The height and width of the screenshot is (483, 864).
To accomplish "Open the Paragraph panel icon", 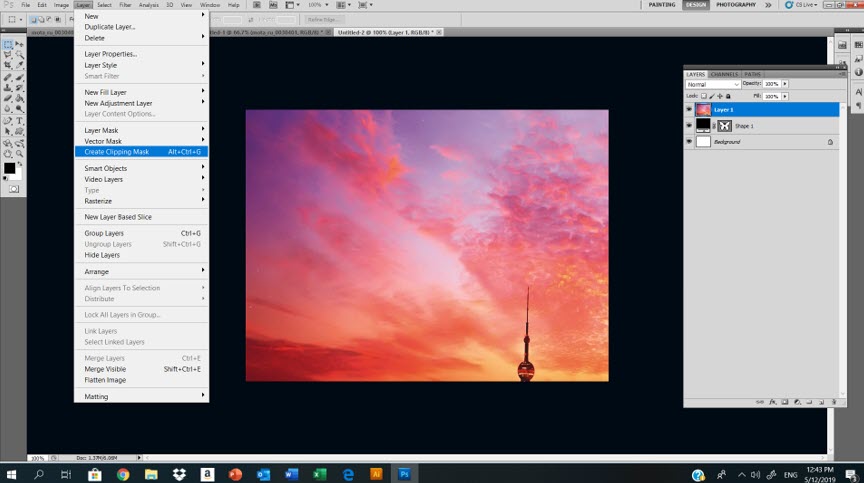I will point(858,105).
